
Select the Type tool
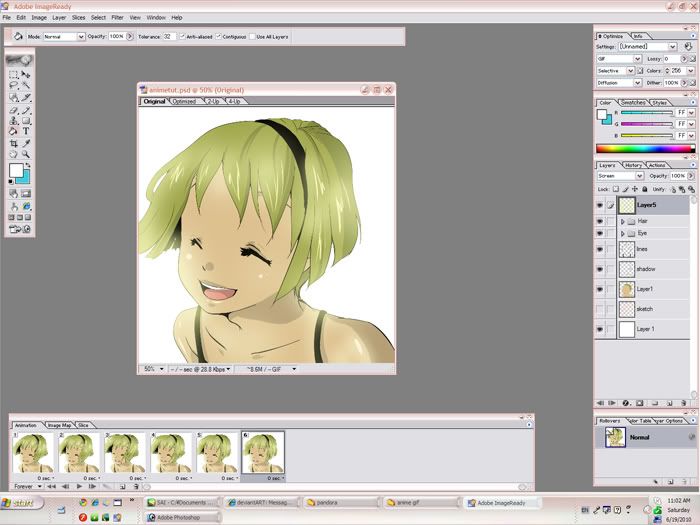point(26,132)
